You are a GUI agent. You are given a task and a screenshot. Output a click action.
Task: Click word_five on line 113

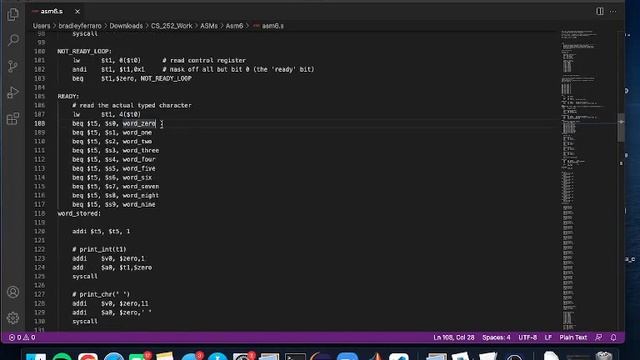tap(139, 169)
